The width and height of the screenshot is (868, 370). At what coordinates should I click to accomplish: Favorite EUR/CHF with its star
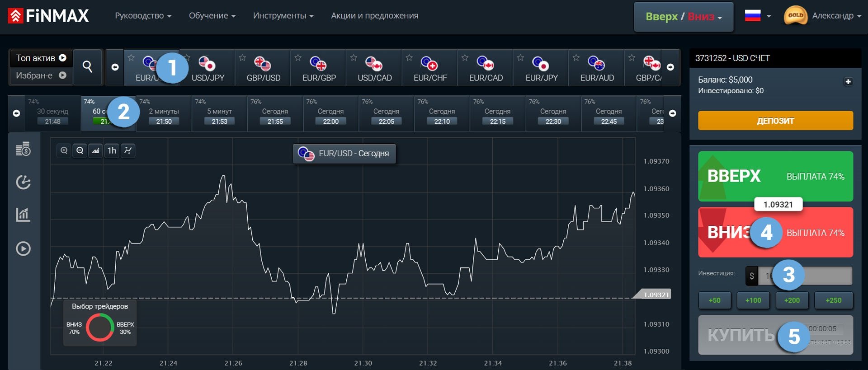pos(409,57)
